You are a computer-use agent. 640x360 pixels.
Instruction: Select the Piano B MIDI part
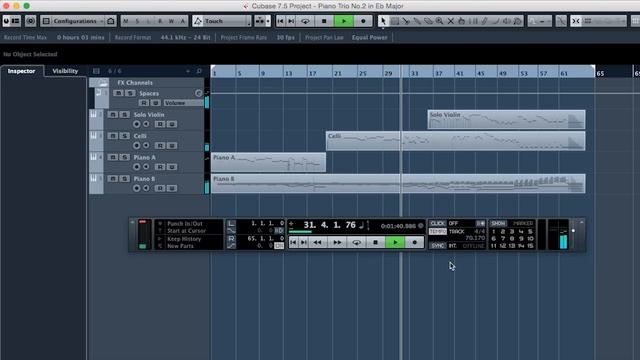398,184
